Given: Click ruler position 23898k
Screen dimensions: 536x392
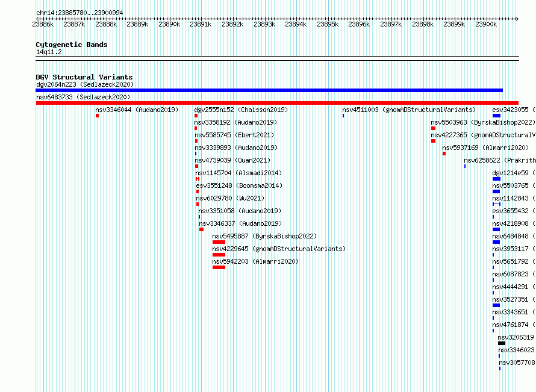Looking at the screenshot, I should tap(423, 24).
